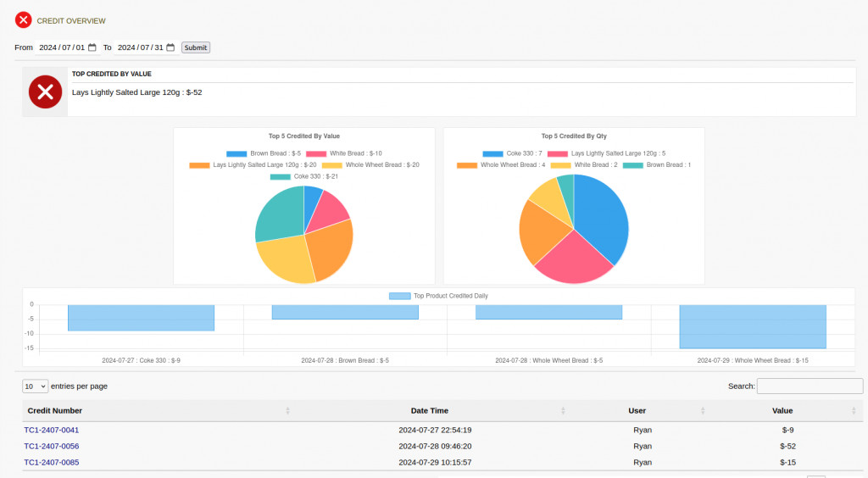This screenshot has width=868, height=478.
Task: Expand the entries per page dropdown
Action: (x=36, y=386)
